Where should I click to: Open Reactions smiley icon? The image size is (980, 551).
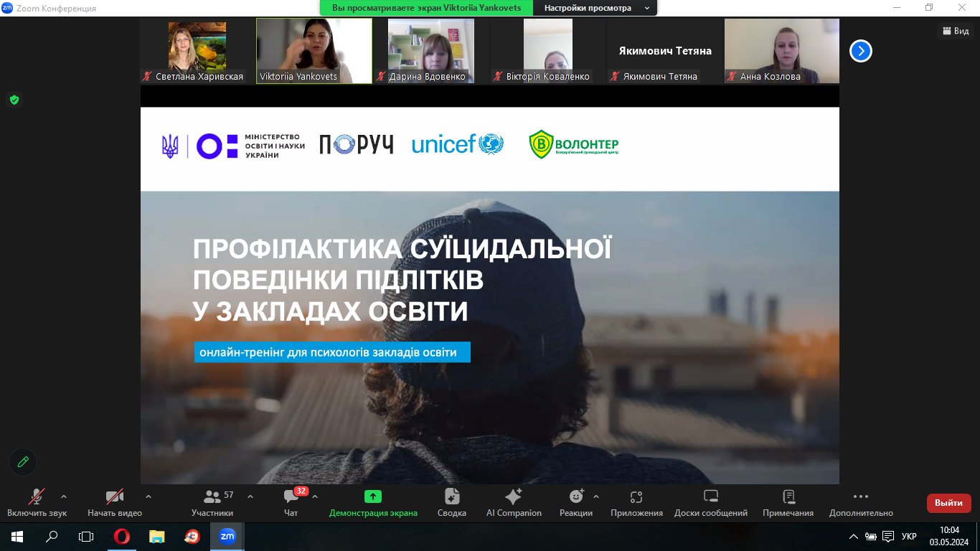click(x=576, y=496)
